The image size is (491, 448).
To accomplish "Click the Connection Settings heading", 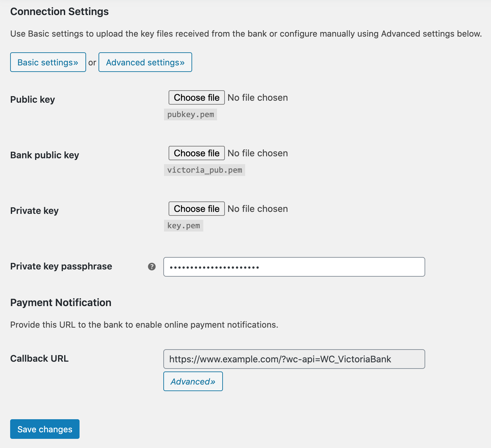I will (60, 11).
